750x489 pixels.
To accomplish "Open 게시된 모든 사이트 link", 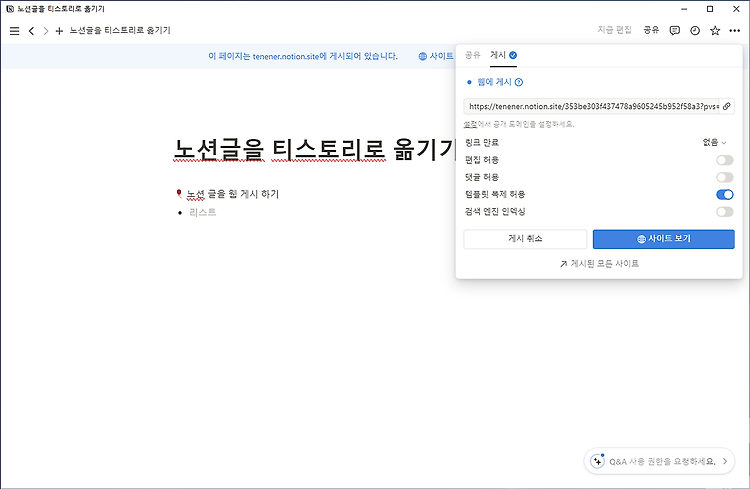I will [599, 264].
